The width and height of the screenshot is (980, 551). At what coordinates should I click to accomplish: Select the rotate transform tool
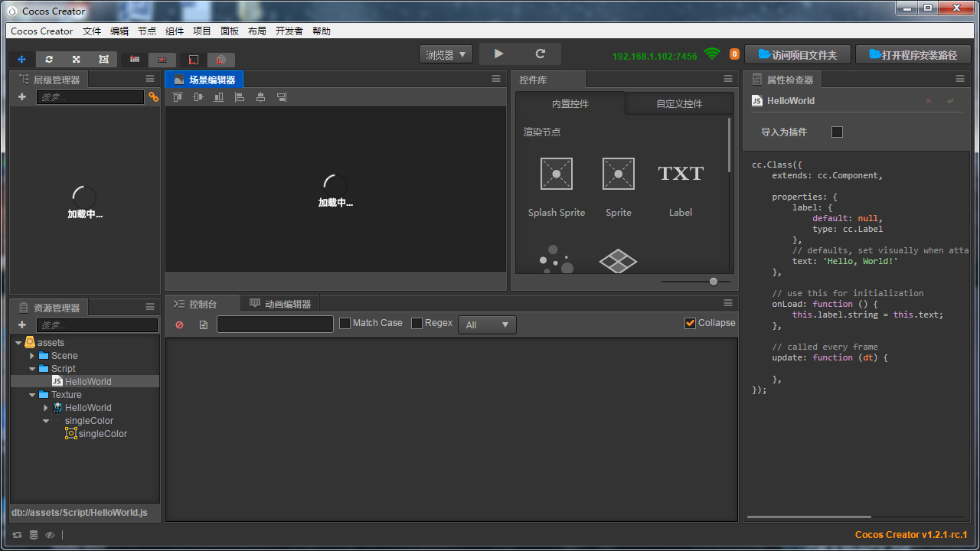tap(49, 59)
